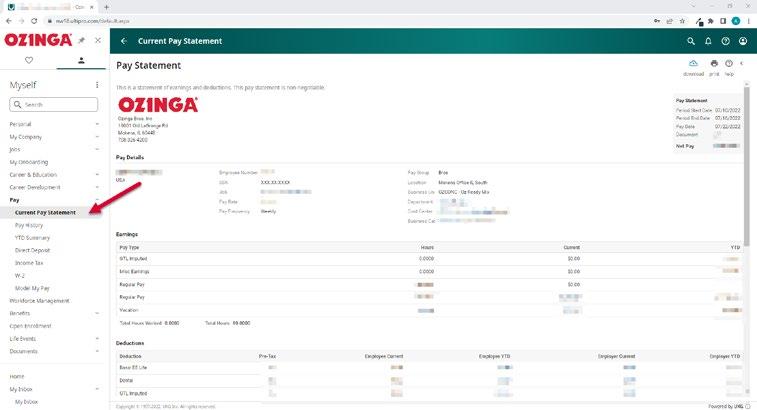This screenshot has height=410, width=757.
Task: Open the browser side panel
Action: pos(723,21)
